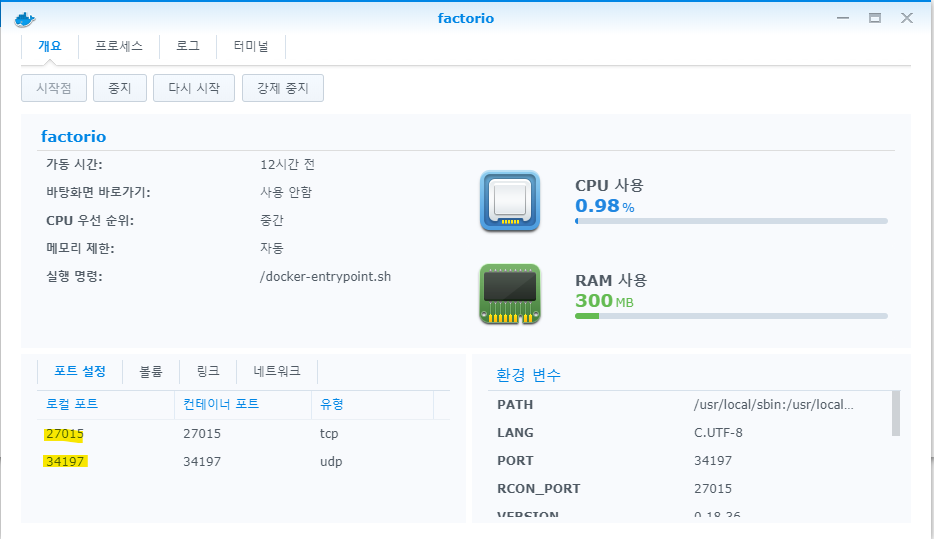Click container port 27015 in tcp row

[202, 434]
